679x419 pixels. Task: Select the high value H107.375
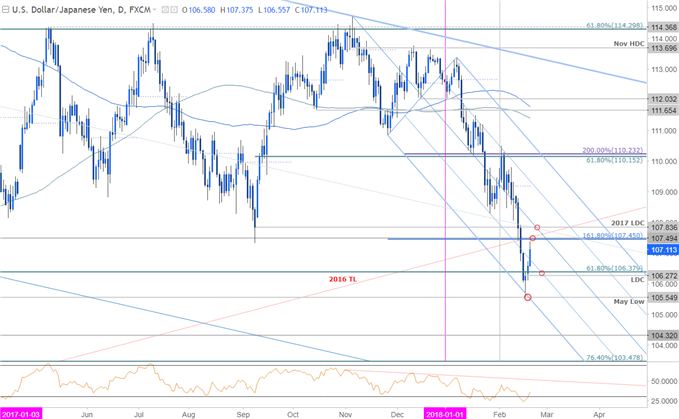pos(236,10)
